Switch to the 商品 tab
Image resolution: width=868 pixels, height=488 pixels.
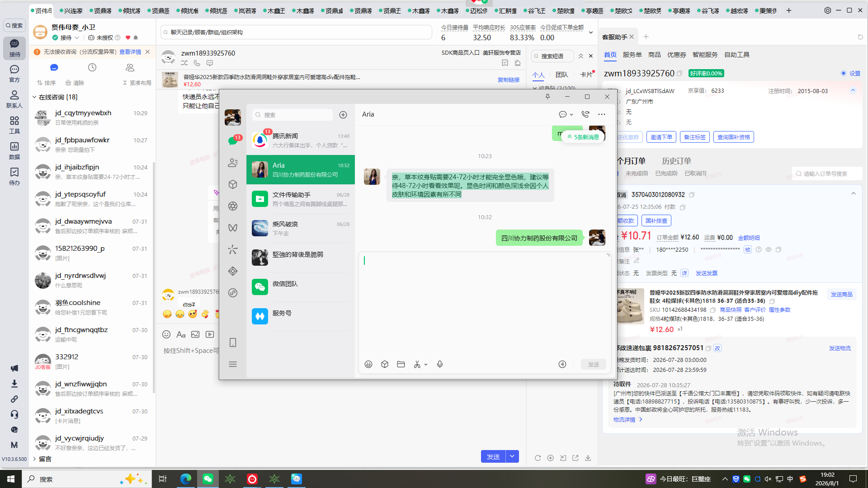(654, 55)
